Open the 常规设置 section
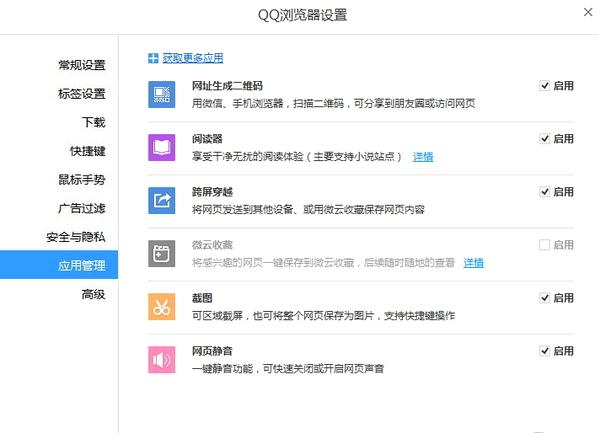The height and width of the screenshot is (433, 599). [82, 65]
